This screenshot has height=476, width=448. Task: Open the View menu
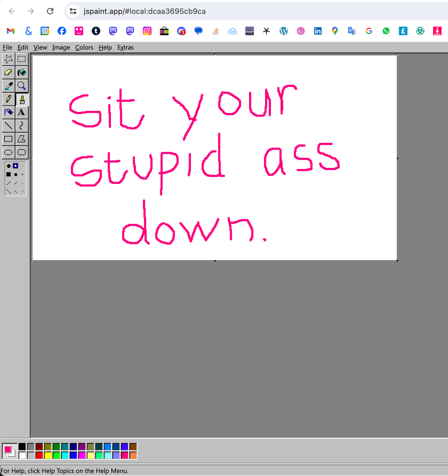[x=40, y=47]
